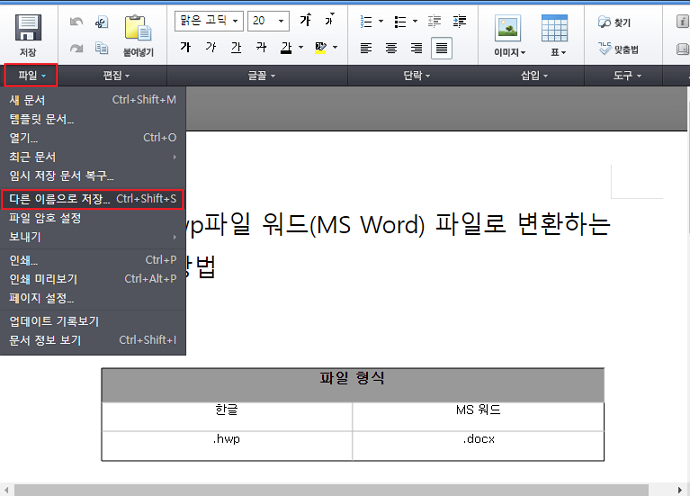The image size is (690, 496).
Task: Toggle justified paragraph alignment
Action: tap(441, 48)
